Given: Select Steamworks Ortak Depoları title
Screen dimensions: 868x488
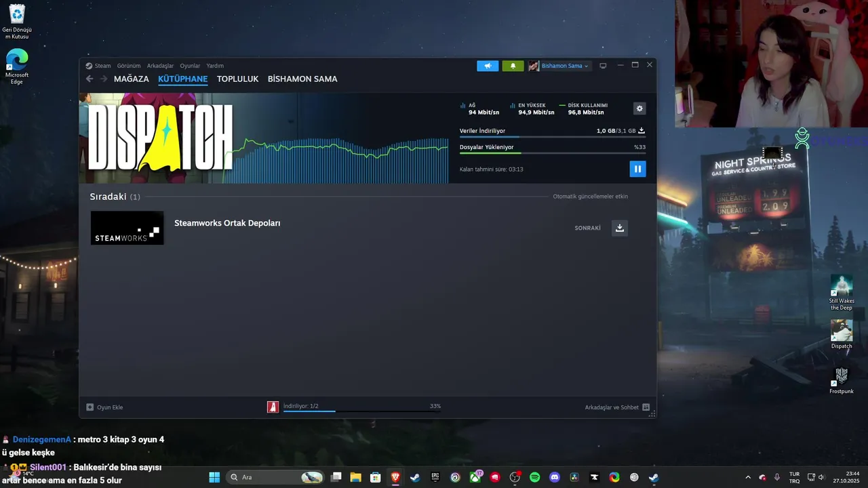Looking at the screenshot, I should pyautogui.click(x=227, y=223).
